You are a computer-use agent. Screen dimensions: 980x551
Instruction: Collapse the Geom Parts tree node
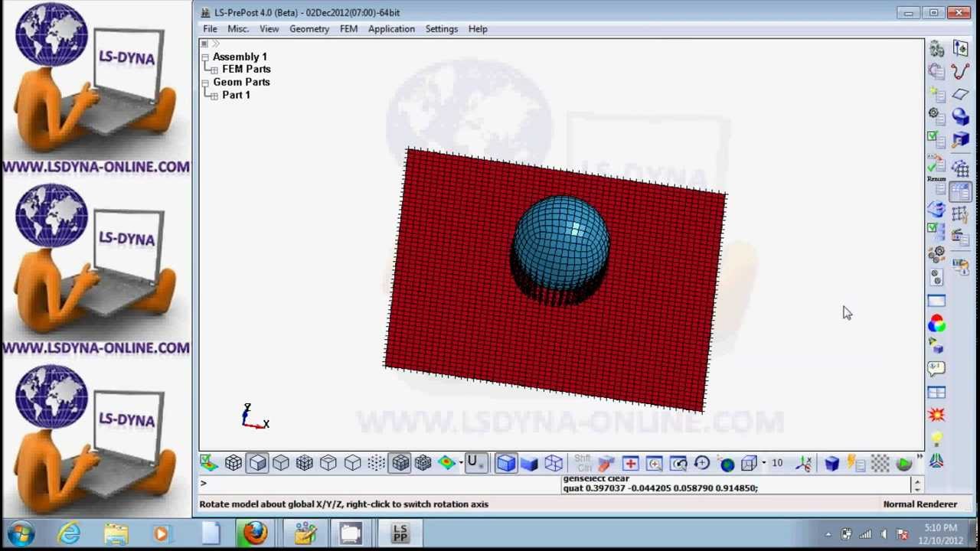click(205, 83)
